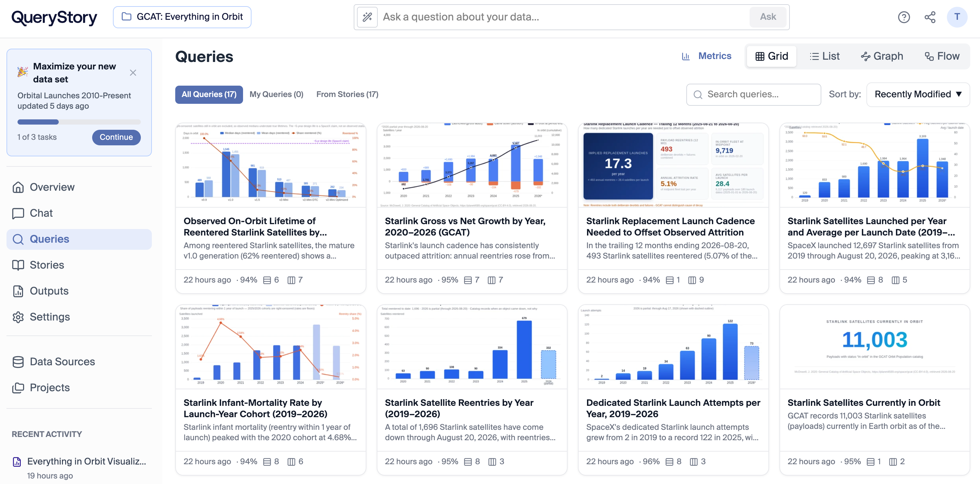Image resolution: width=980 pixels, height=484 pixels.
Task: Click the magnifier icon in Search queries
Action: (698, 95)
